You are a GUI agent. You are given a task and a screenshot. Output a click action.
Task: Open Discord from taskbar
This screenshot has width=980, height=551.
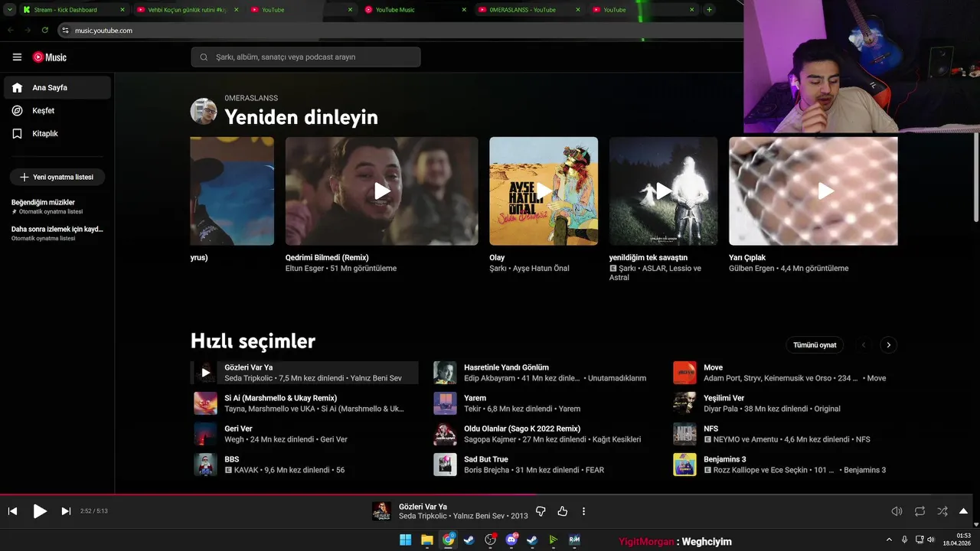511,540
